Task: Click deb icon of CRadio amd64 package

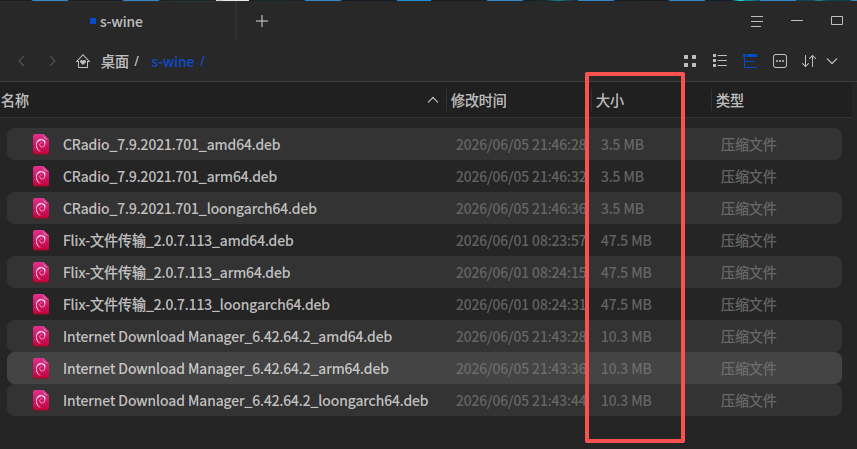Action: click(x=41, y=145)
